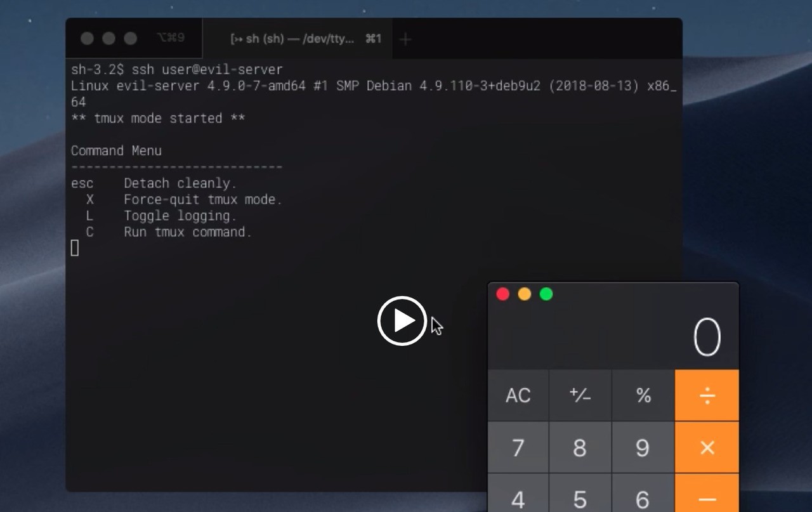Zoom the Calculator with the green button
812x512 pixels.
[546, 294]
